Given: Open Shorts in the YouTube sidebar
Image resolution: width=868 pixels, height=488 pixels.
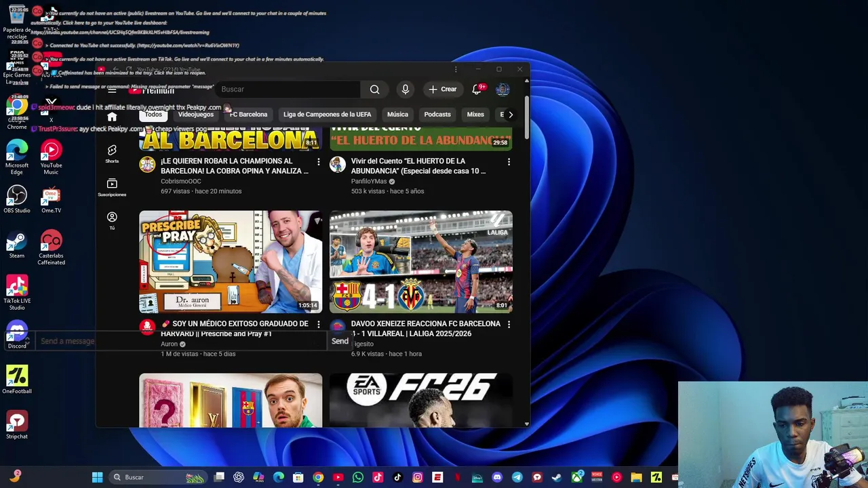Looking at the screenshot, I should tap(112, 154).
